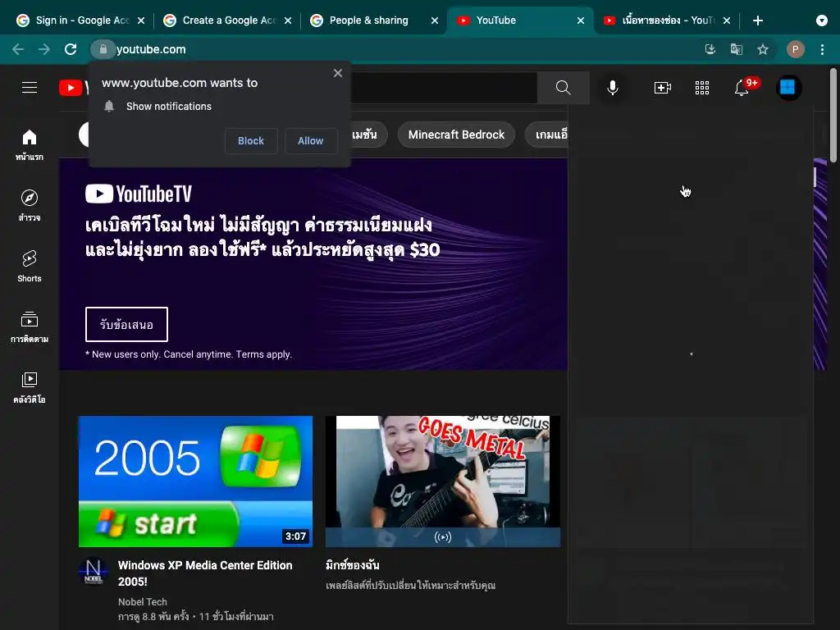Open Library (คลังวิดีโอ) in sidebar

tap(30, 387)
